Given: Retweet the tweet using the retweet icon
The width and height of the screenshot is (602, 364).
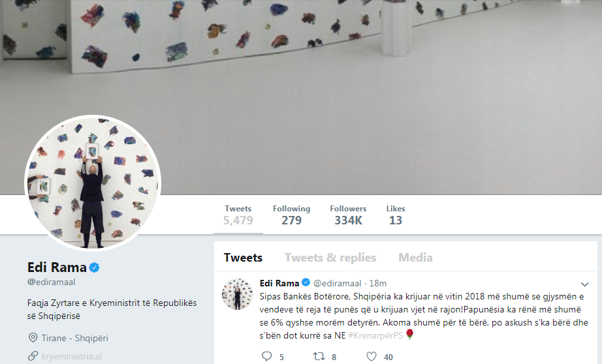Looking at the screenshot, I should pyautogui.click(x=319, y=356).
